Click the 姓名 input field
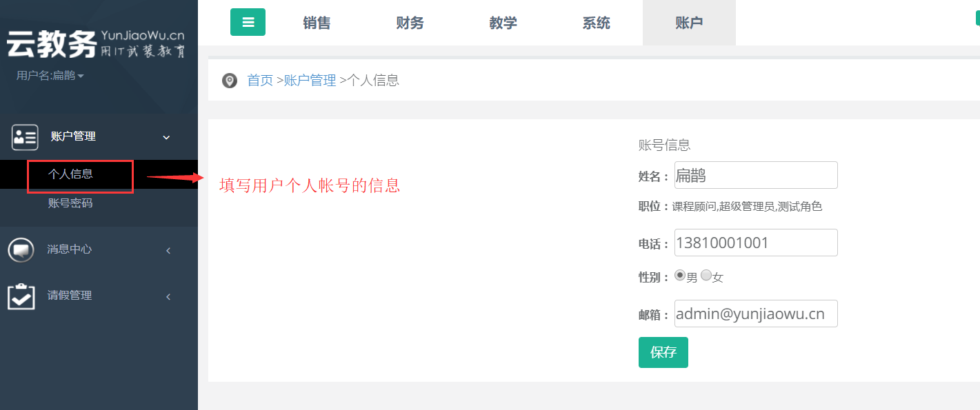 [756, 175]
